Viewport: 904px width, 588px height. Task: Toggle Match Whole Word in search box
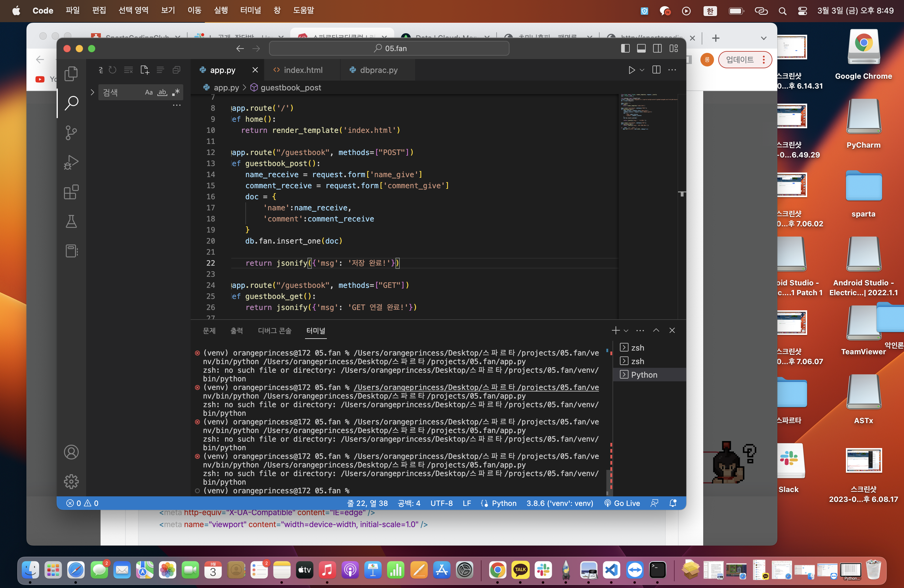[162, 92]
